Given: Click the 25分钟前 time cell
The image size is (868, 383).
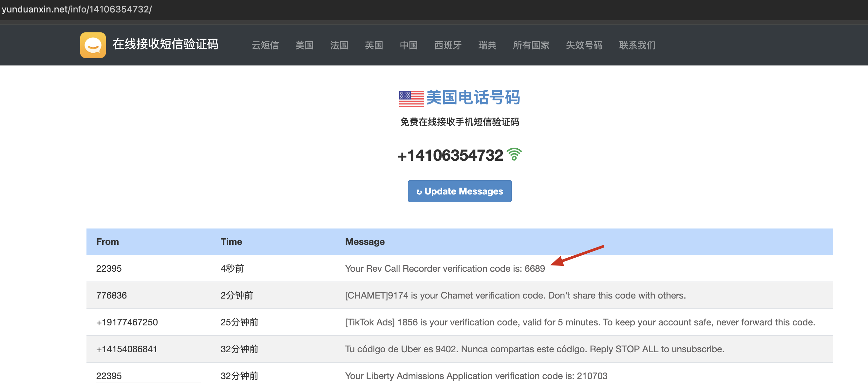Looking at the screenshot, I should [239, 322].
